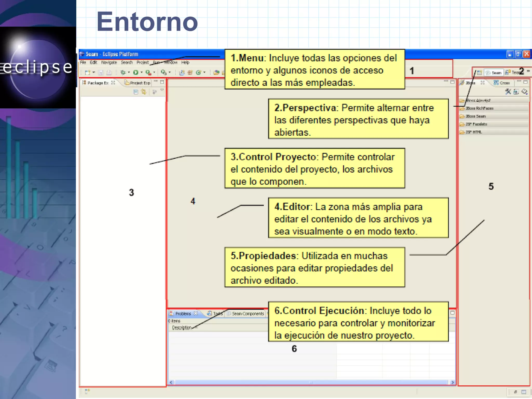Click the New Java Package icon

(x=190, y=73)
